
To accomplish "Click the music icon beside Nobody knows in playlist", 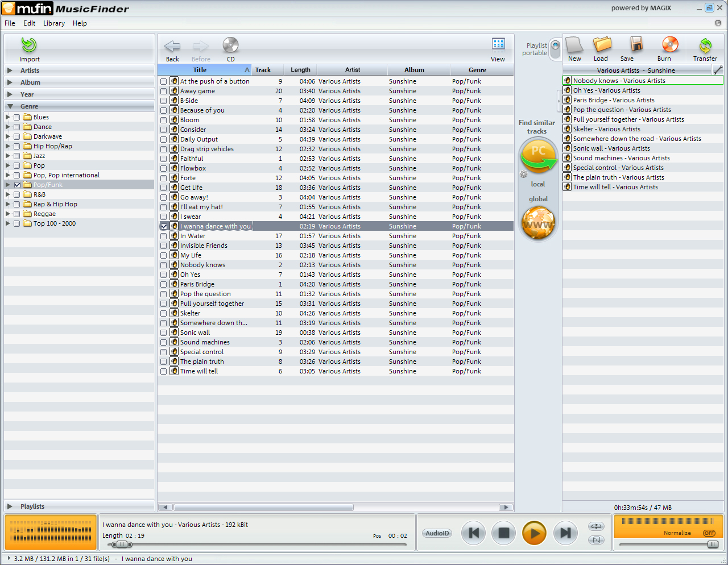I will [567, 81].
